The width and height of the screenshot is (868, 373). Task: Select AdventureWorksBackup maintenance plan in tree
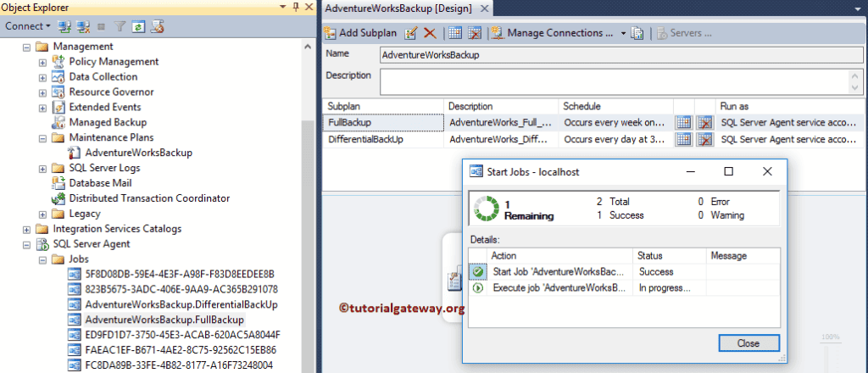pyautogui.click(x=138, y=153)
